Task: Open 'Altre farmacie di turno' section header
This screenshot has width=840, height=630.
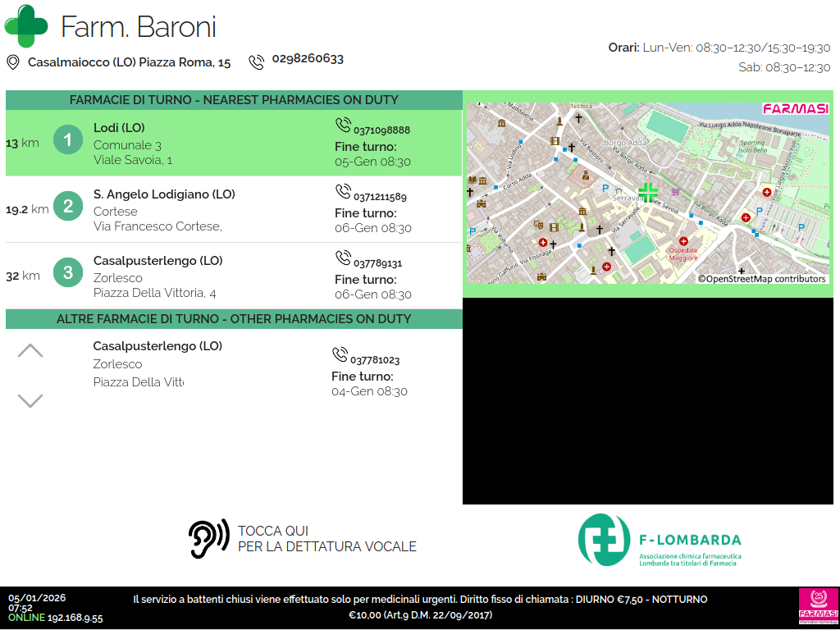Action: click(234, 318)
